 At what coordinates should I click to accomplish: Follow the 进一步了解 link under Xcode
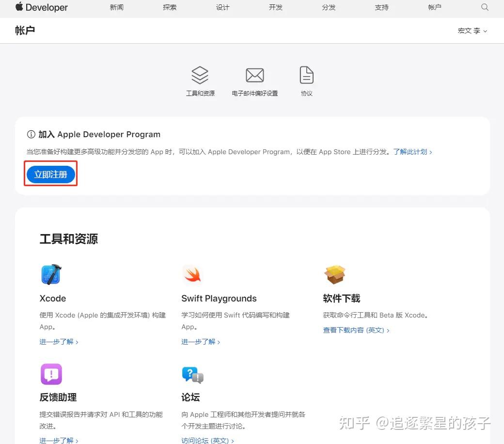click(x=58, y=341)
